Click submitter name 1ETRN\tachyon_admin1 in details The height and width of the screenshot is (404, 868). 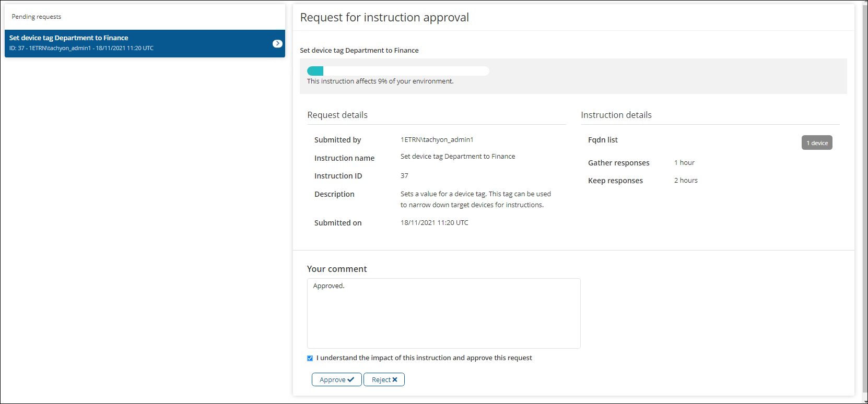(437, 140)
